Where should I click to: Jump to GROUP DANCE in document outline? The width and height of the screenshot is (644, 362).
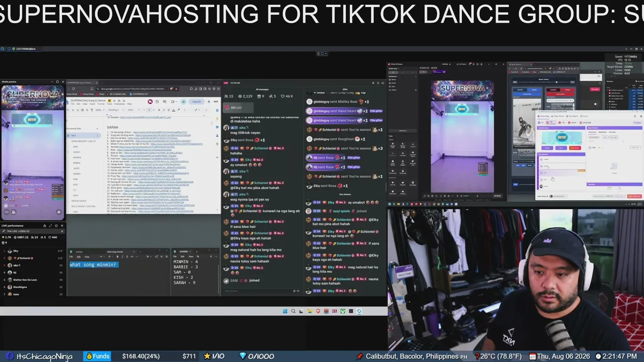coord(79,201)
